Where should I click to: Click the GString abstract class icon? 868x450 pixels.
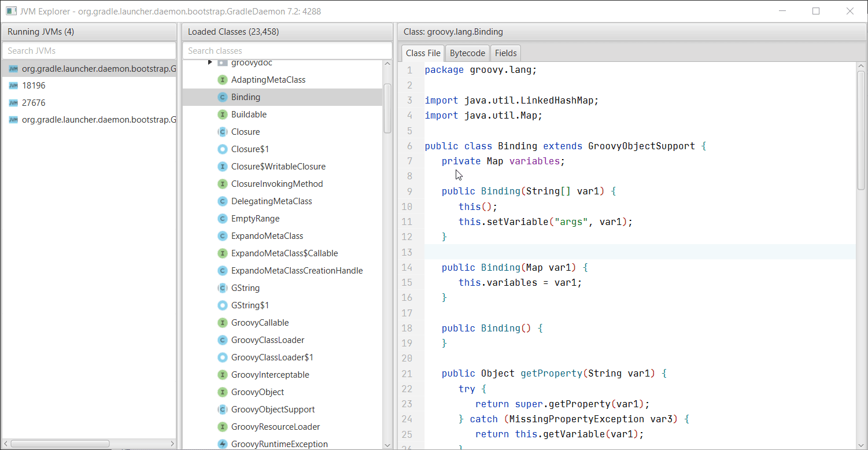click(x=222, y=288)
